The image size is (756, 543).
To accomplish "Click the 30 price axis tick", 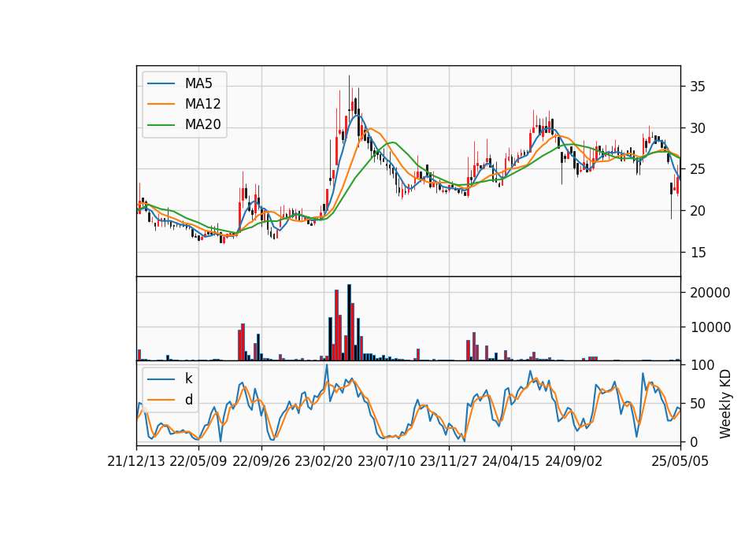I will pos(697,128).
